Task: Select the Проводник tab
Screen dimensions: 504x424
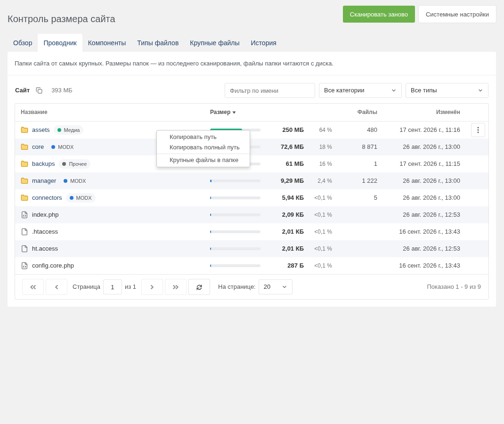Action: (60, 43)
